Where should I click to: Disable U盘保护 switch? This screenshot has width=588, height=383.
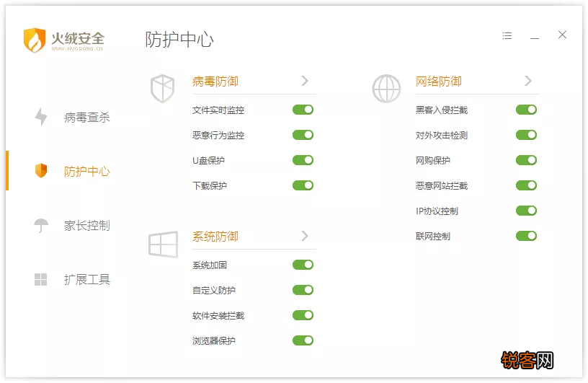[x=303, y=160]
